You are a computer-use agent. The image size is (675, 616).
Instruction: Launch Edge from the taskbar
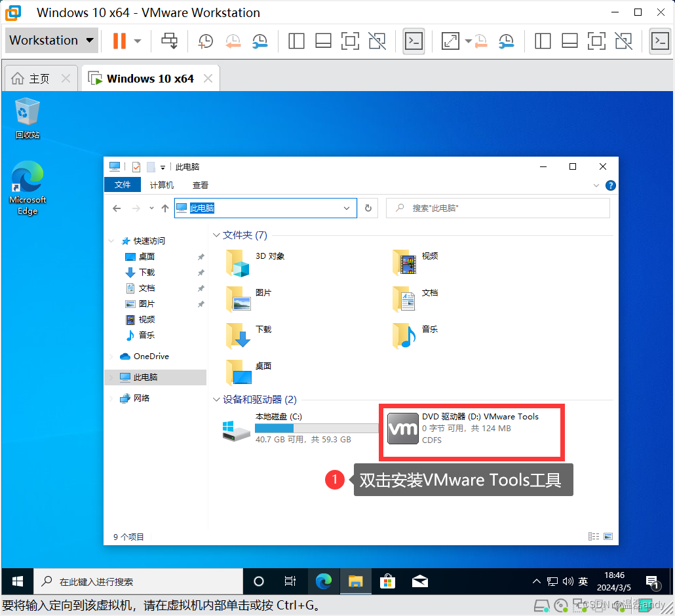[x=323, y=582]
